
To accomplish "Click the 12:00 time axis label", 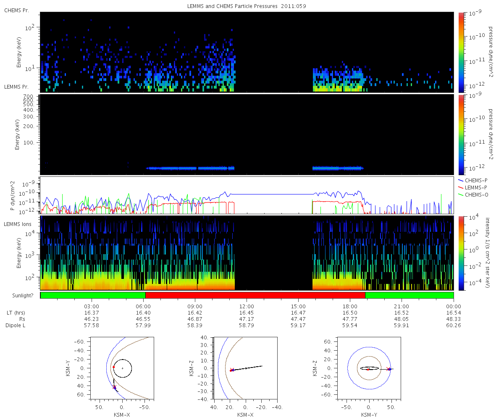I will [247, 306].
